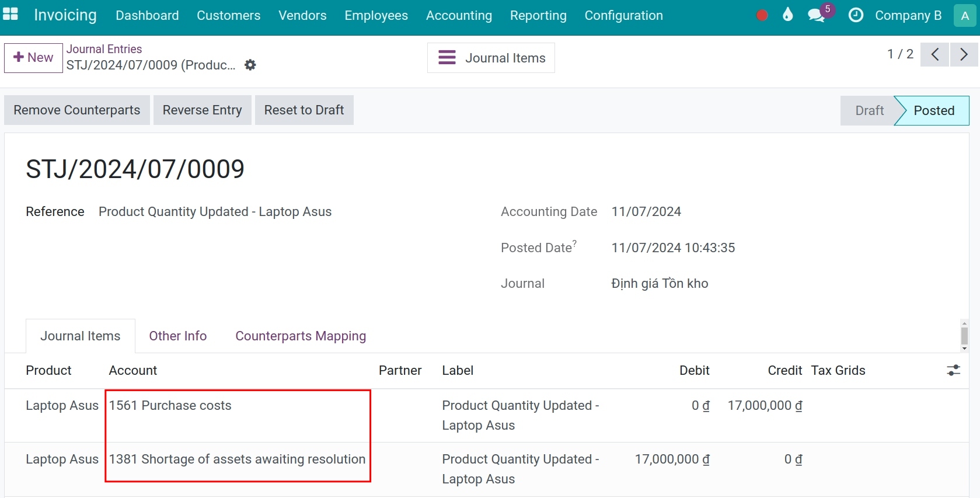
Task: Open the Reporting menu
Action: click(x=538, y=15)
